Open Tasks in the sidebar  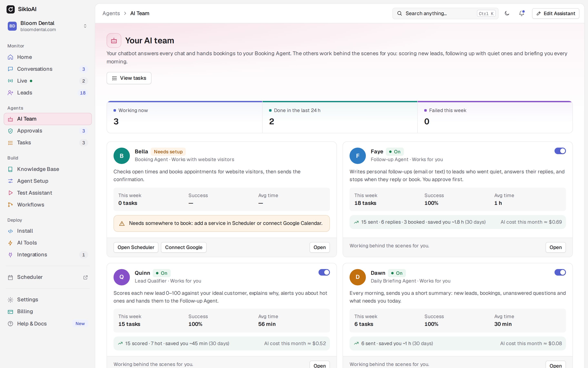point(48,143)
